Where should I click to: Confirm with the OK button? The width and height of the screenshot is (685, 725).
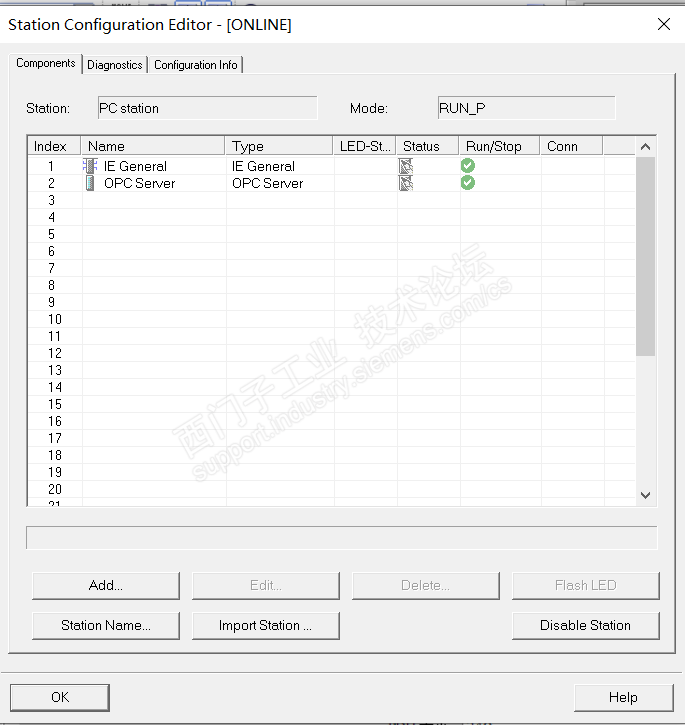click(x=60, y=697)
